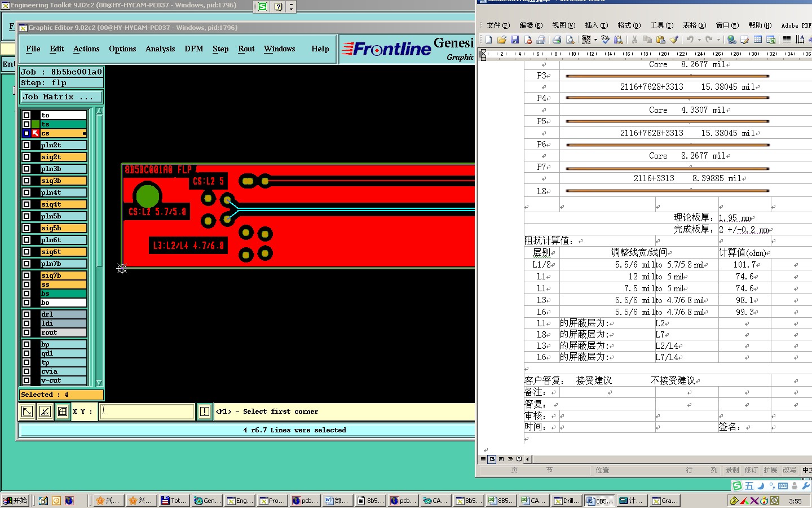The width and height of the screenshot is (812, 508).
Task: Open Undo history dropdown arrow in Word
Action: (x=699, y=40)
